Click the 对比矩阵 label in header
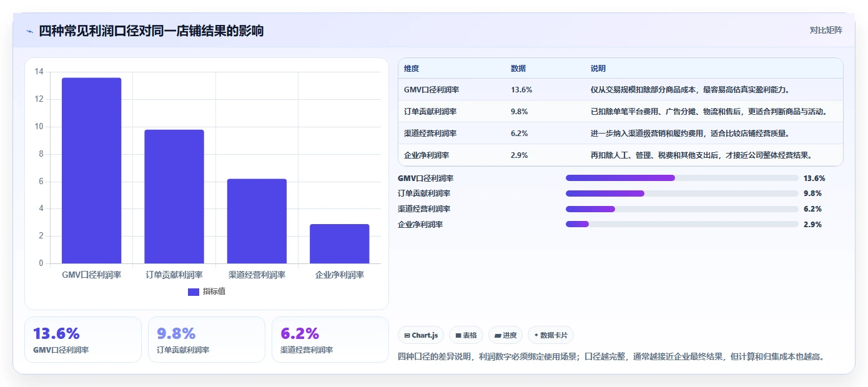 (826, 30)
